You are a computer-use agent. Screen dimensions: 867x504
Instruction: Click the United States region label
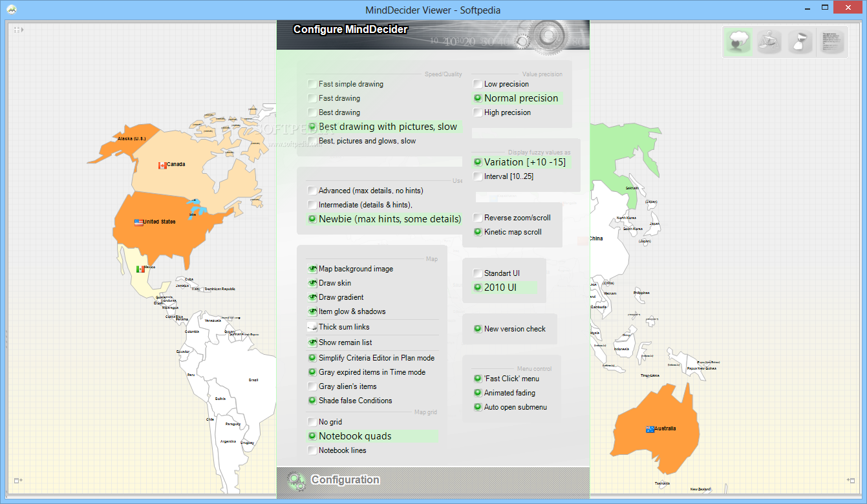(159, 222)
